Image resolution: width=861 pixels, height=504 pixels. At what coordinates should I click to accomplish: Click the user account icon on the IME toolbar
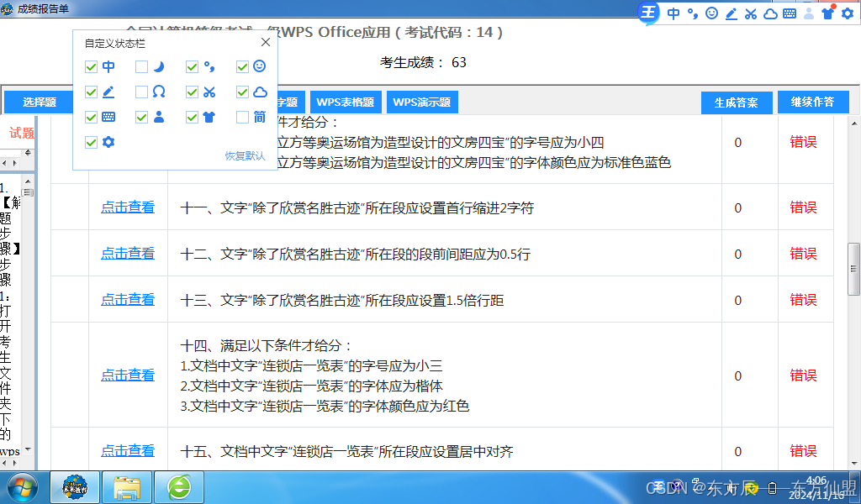click(x=809, y=13)
